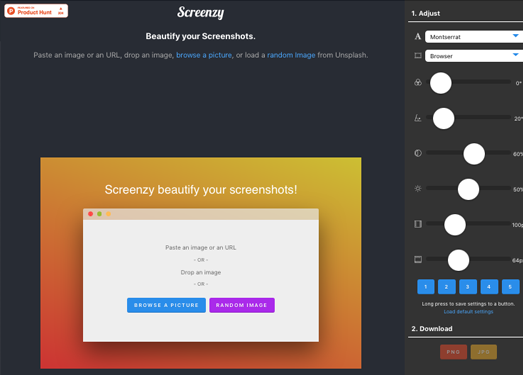Click the frame style icon beside Browser

pyautogui.click(x=418, y=55)
